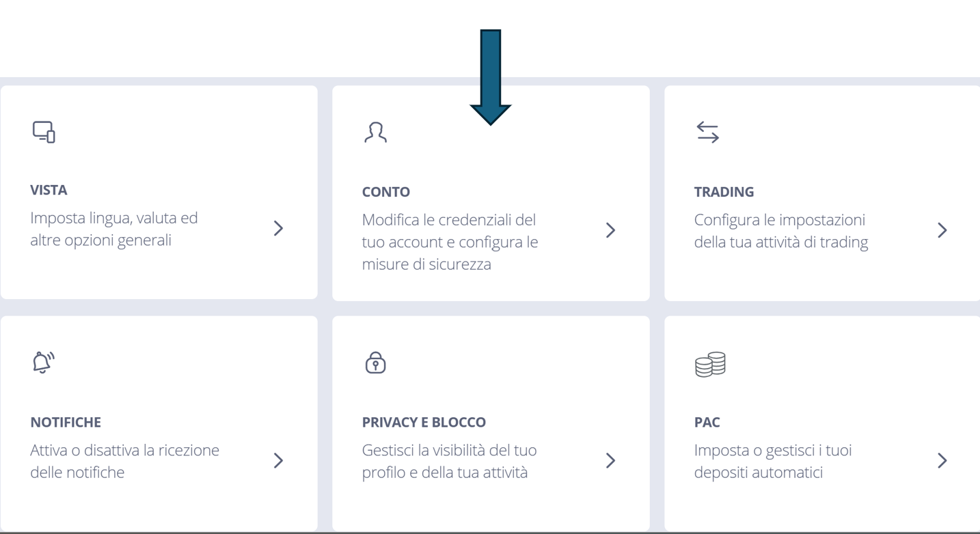Select the VISTA heading

point(49,191)
